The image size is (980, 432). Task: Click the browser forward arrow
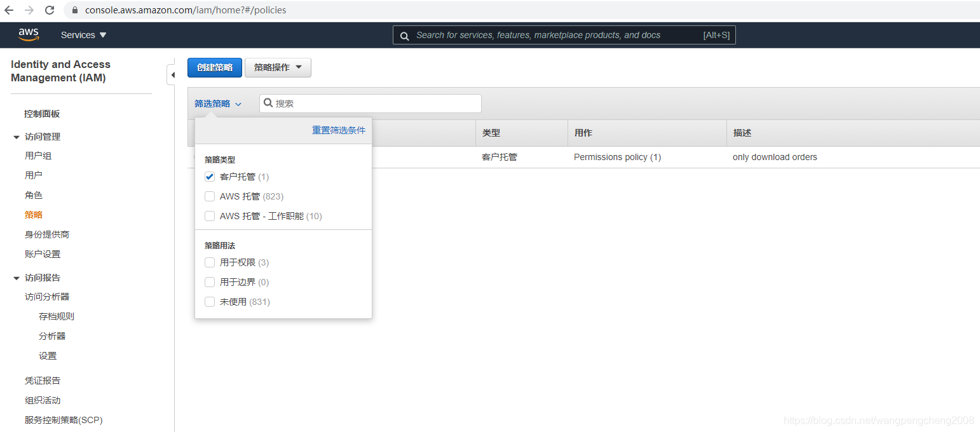coord(29,10)
